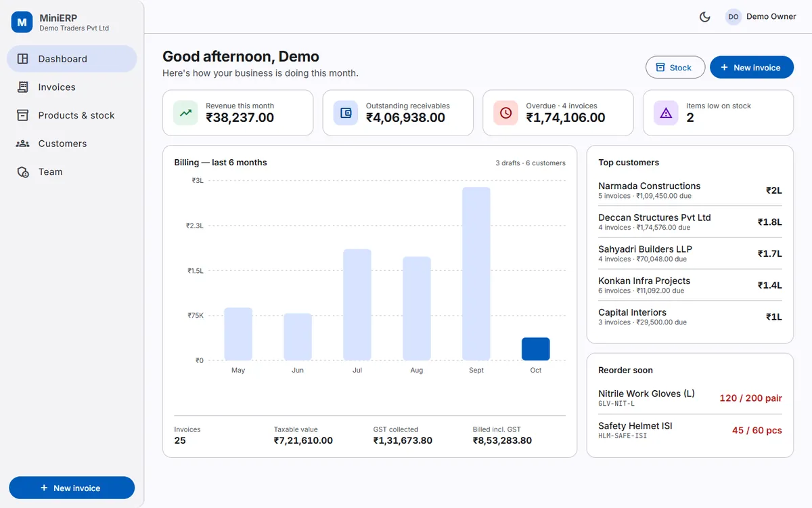
Task: Click the Invoices count 25
Action: point(180,440)
